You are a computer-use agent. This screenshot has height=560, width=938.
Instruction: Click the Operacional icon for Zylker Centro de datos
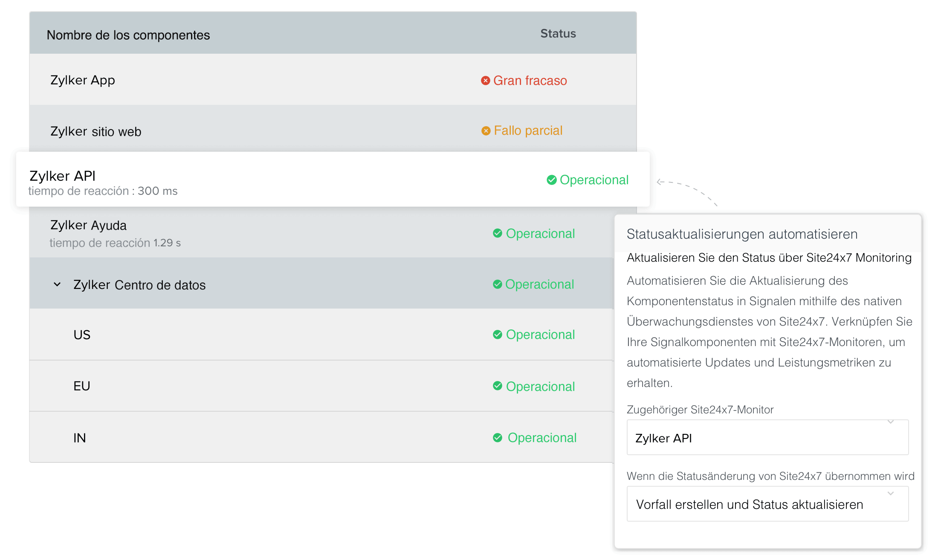pyautogui.click(x=497, y=284)
